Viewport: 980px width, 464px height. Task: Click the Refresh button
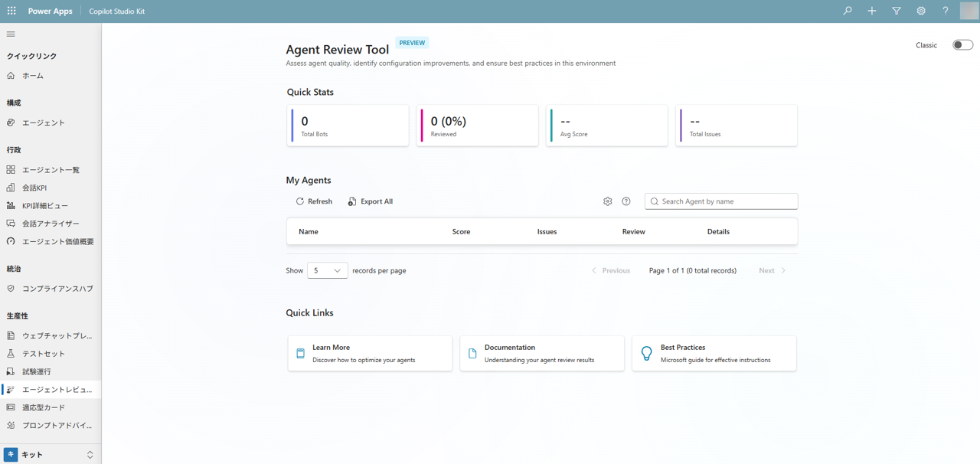tap(314, 201)
